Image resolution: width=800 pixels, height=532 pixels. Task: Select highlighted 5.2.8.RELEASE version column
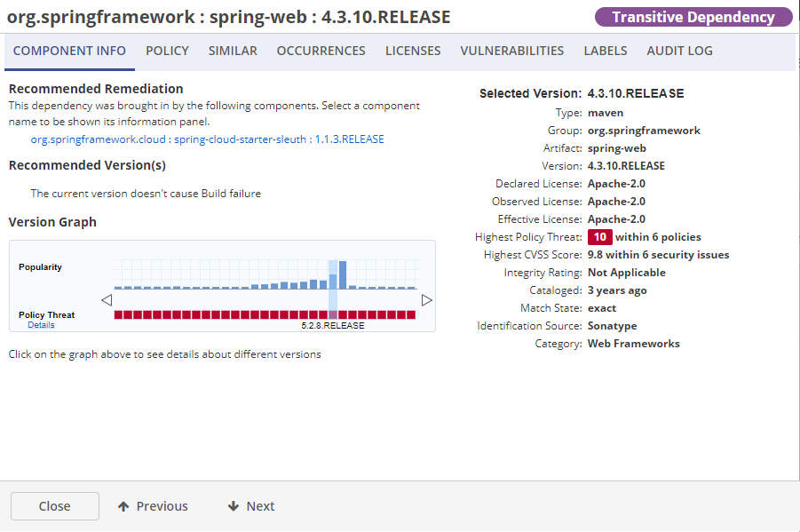point(333,290)
